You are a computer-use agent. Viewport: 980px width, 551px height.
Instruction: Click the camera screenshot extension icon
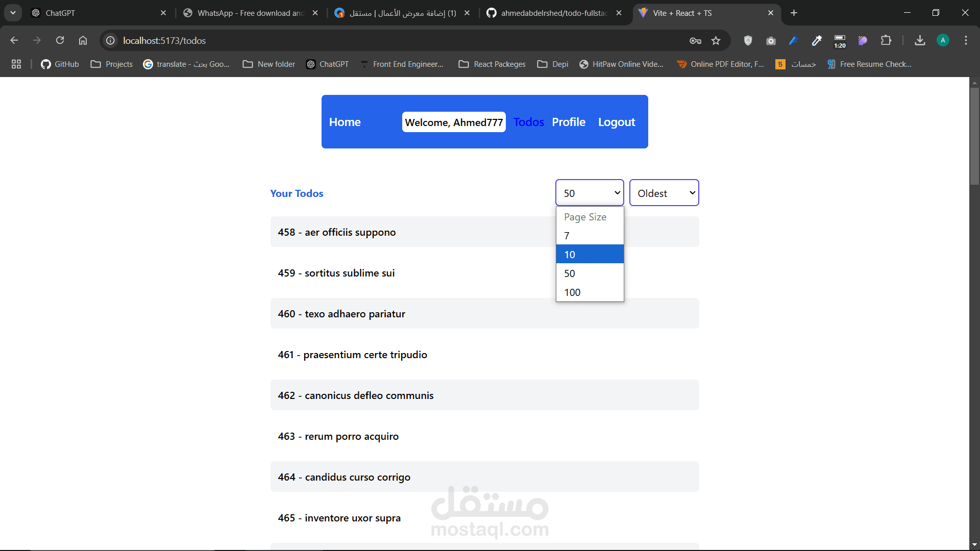771,41
